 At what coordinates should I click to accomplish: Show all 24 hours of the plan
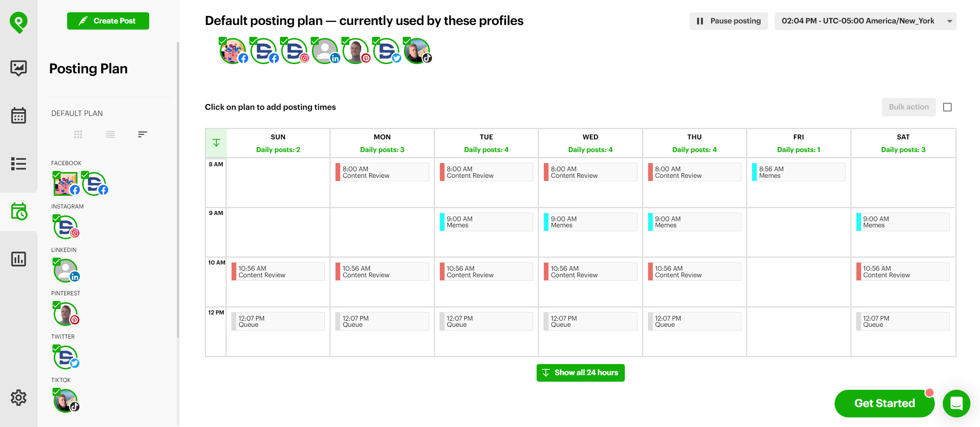(580, 372)
